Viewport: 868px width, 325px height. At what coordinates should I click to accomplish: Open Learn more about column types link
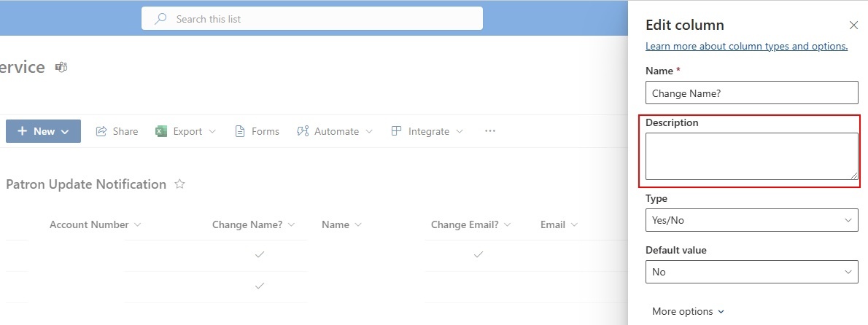[746, 46]
